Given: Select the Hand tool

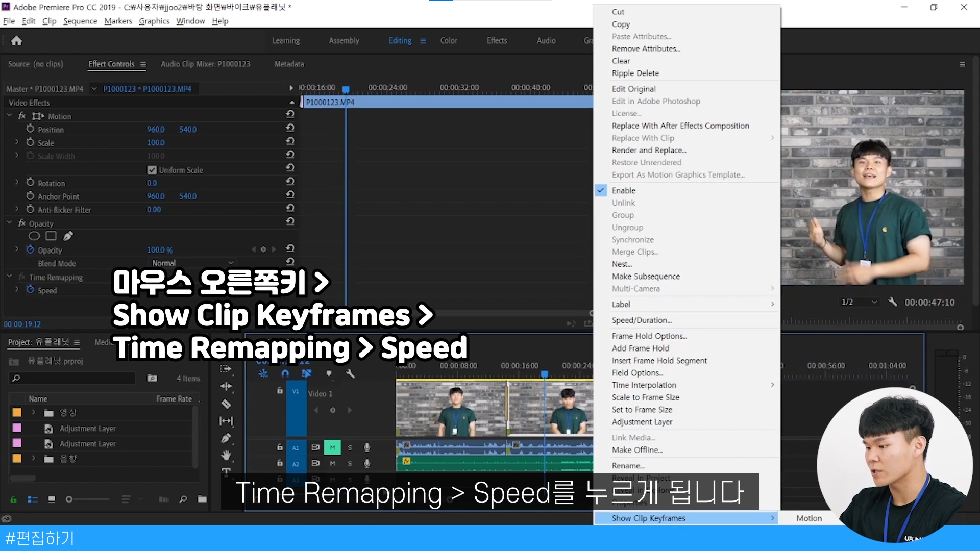Looking at the screenshot, I should [x=226, y=455].
